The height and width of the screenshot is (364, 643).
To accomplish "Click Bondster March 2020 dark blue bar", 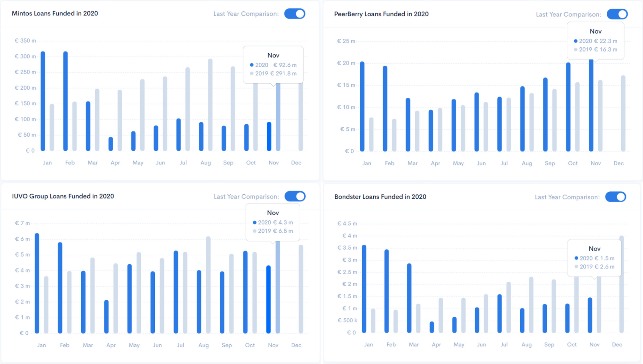I will point(409,298).
